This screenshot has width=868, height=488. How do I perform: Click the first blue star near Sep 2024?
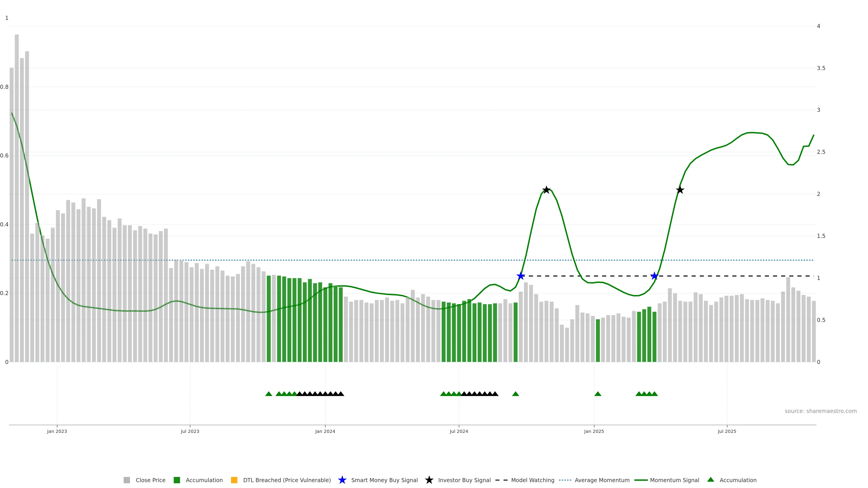click(521, 276)
